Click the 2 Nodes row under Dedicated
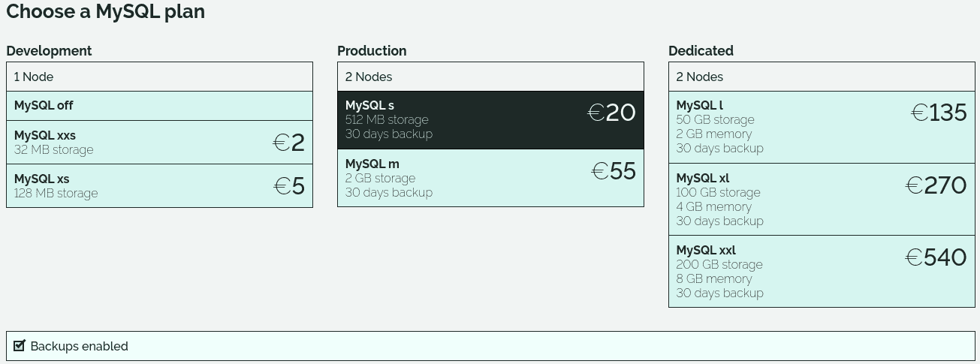The width and height of the screenshot is (980, 364). pos(822,77)
